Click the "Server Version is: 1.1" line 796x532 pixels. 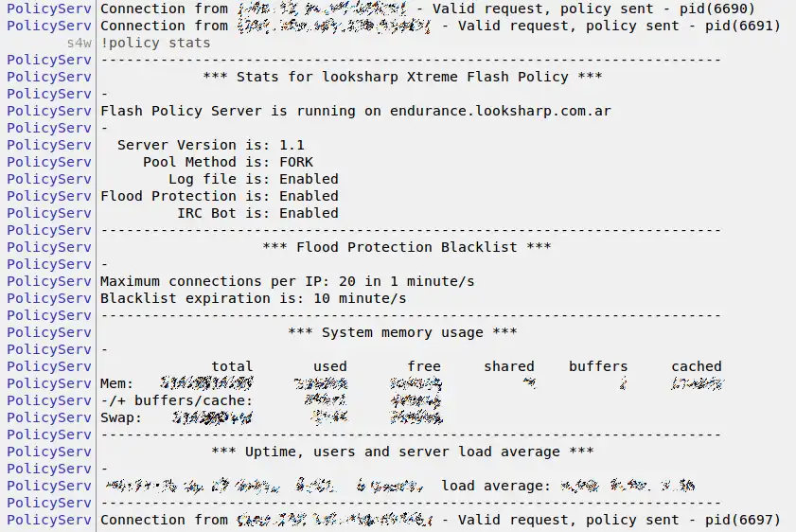tap(210, 145)
